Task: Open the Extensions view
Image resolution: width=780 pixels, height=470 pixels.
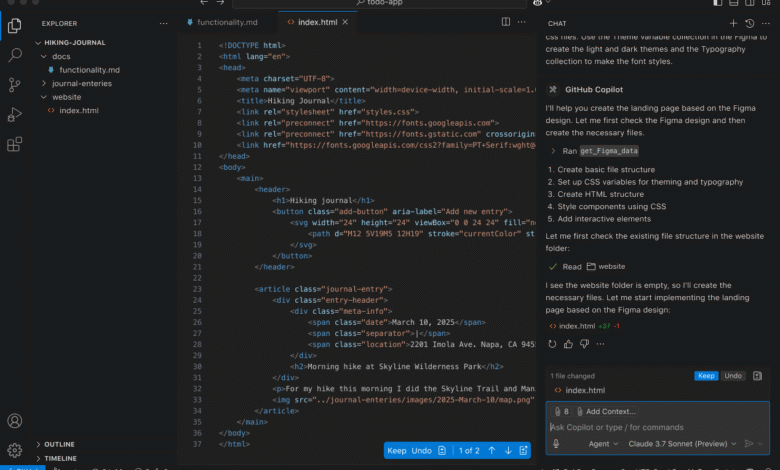Action: pyautogui.click(x=14, y=144)
